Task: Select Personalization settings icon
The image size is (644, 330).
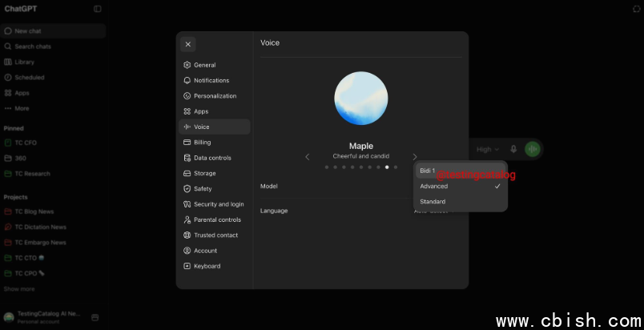Action: (x=187, y=96)
